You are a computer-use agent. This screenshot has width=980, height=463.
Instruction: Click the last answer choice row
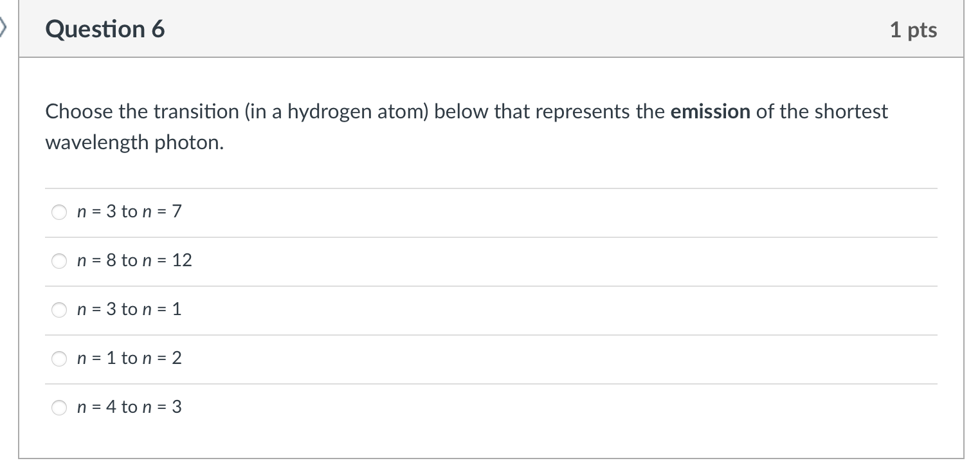(489, 407)
